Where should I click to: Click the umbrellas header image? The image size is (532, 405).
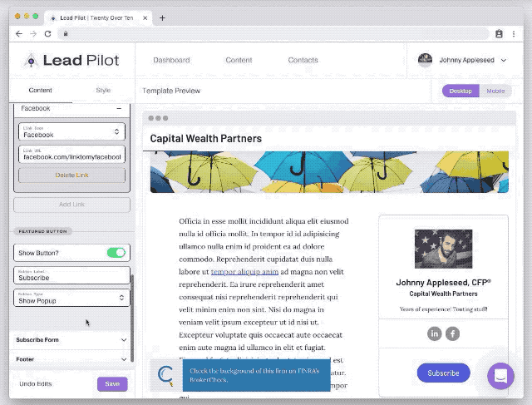click(329, 172)
